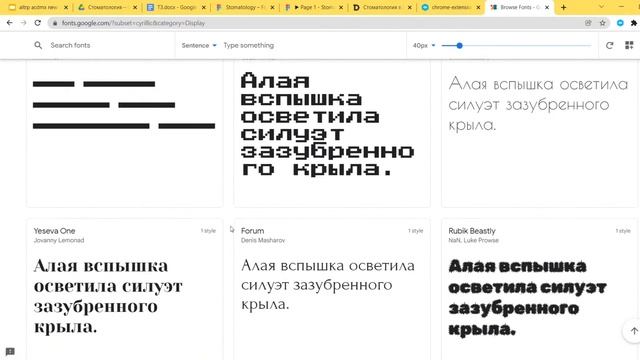Open the blue extension icon
640x360 pixels.
pyautogui.click(x=620, y=23)
